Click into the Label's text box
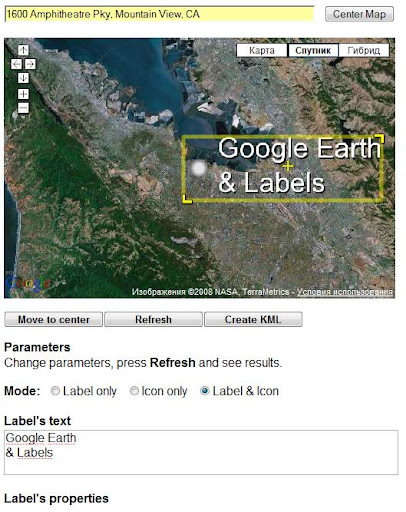This screenshot has height=512, width=406. (201, 452)
